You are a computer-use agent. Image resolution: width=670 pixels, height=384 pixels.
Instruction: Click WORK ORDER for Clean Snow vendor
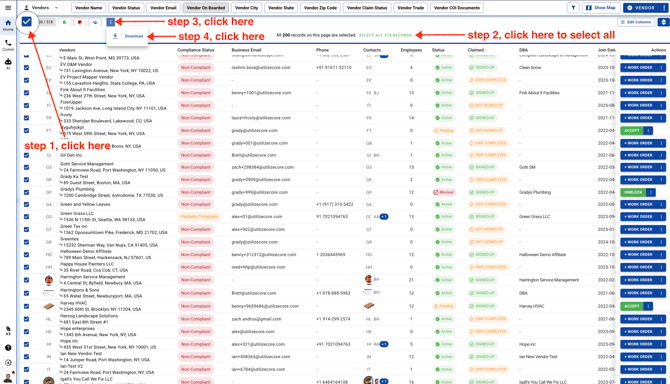pos(639,67)
